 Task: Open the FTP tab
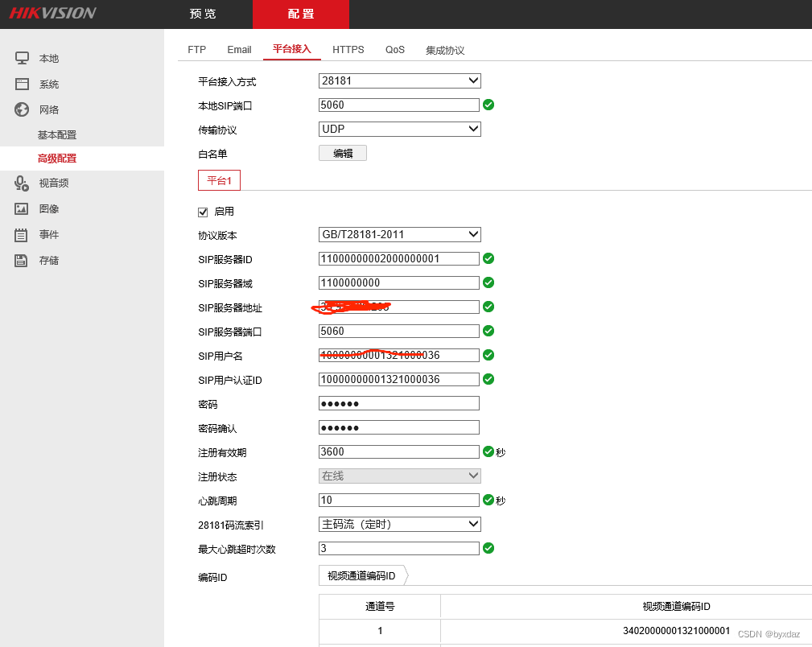coord(197,50)
